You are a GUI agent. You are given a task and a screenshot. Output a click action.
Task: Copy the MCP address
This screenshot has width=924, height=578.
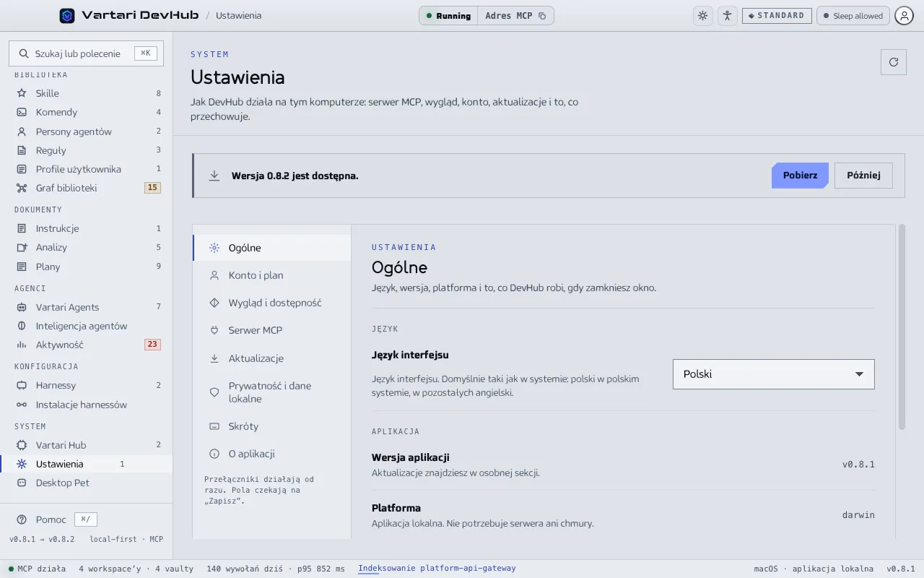click(x=515, y=15)
